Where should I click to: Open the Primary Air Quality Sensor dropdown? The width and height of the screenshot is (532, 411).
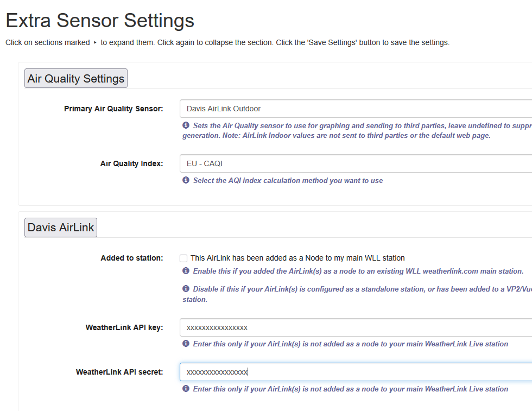coord(356,109)
